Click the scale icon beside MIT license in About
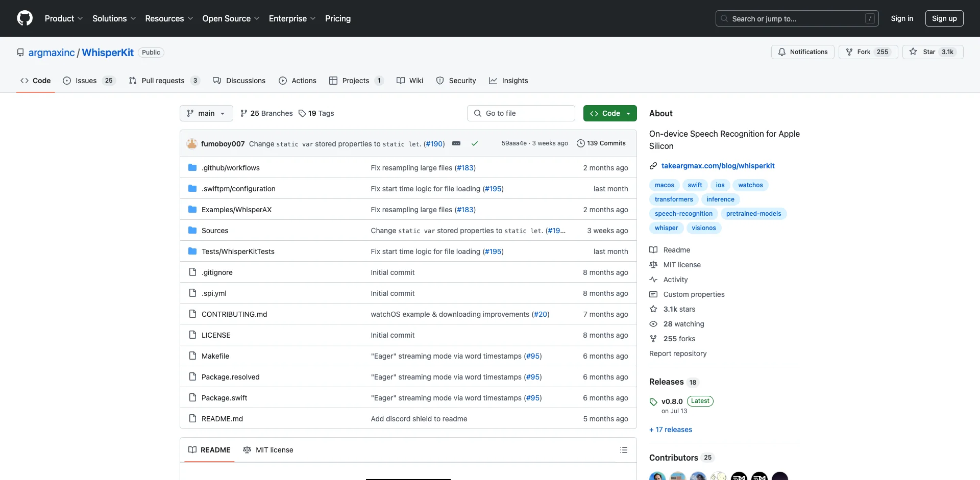 [653, 265]
